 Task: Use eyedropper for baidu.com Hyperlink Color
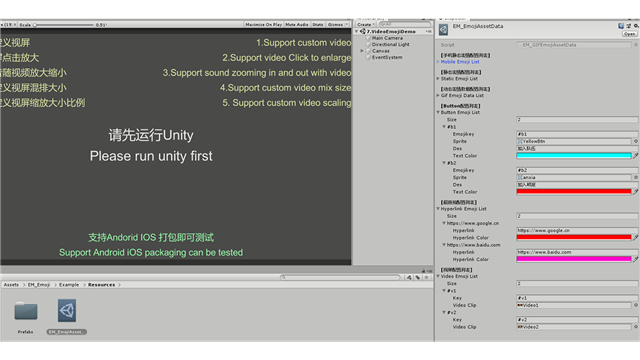tap(636, 259)
